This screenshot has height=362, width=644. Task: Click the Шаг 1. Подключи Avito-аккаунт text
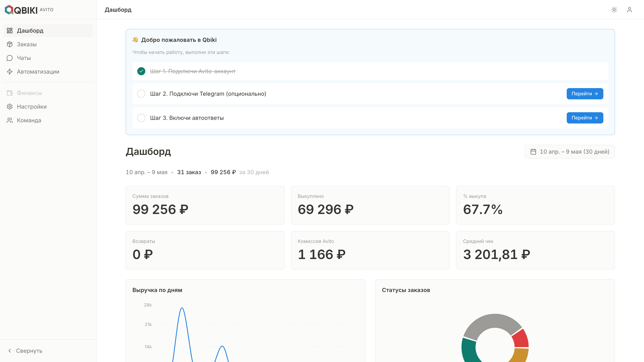193,71
